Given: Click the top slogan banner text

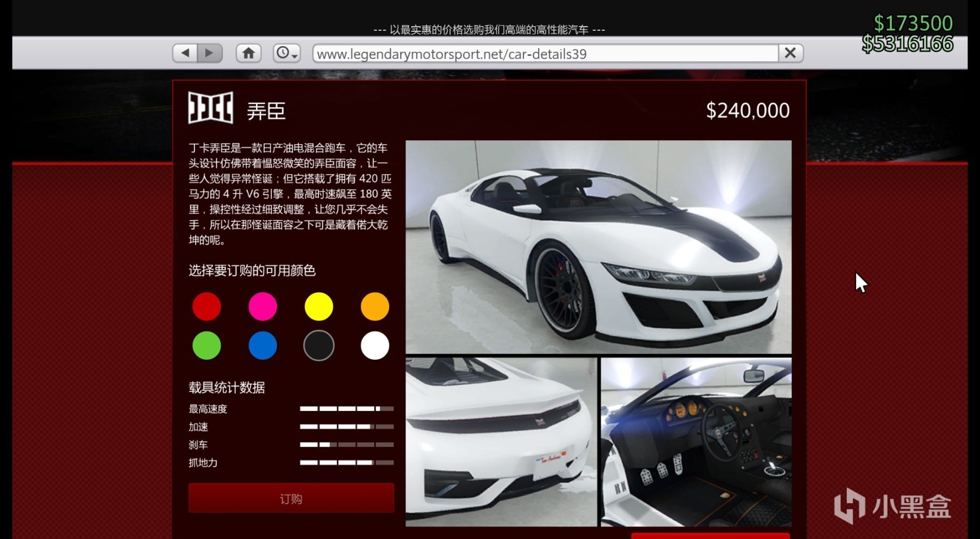Looking at the screenshot, I should click(x=489, y=30).
